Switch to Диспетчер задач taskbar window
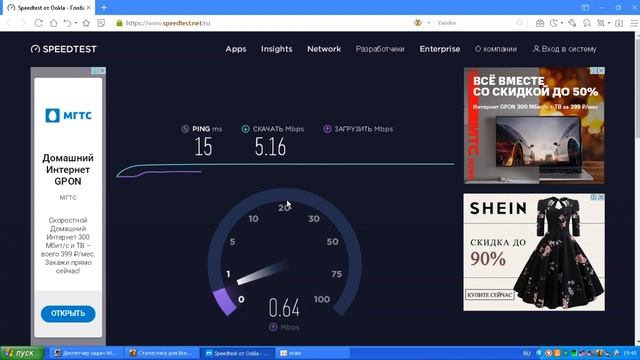 [86, 353]
